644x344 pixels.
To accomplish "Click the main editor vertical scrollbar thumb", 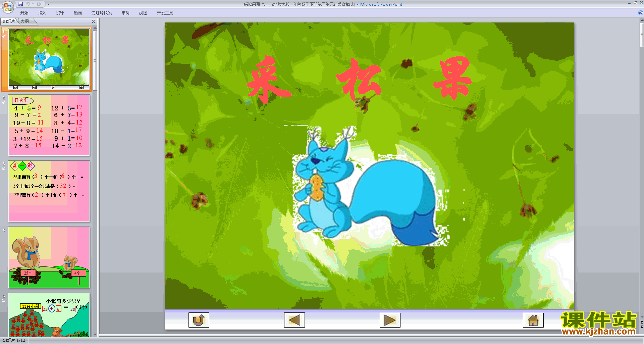I will point(642,35).
